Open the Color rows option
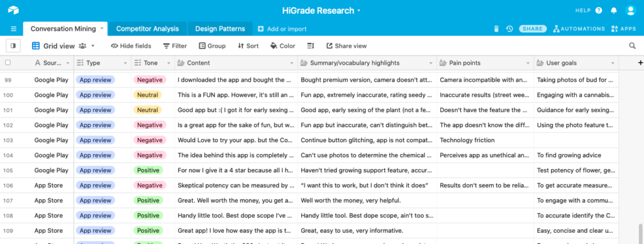Screen dimensions: 644x244 point(282,46)
